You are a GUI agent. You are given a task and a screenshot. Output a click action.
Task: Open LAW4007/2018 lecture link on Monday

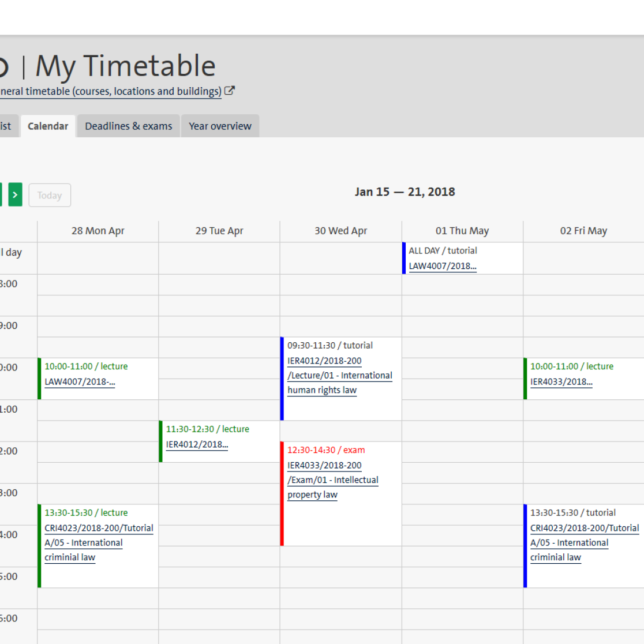click(80, 381)
